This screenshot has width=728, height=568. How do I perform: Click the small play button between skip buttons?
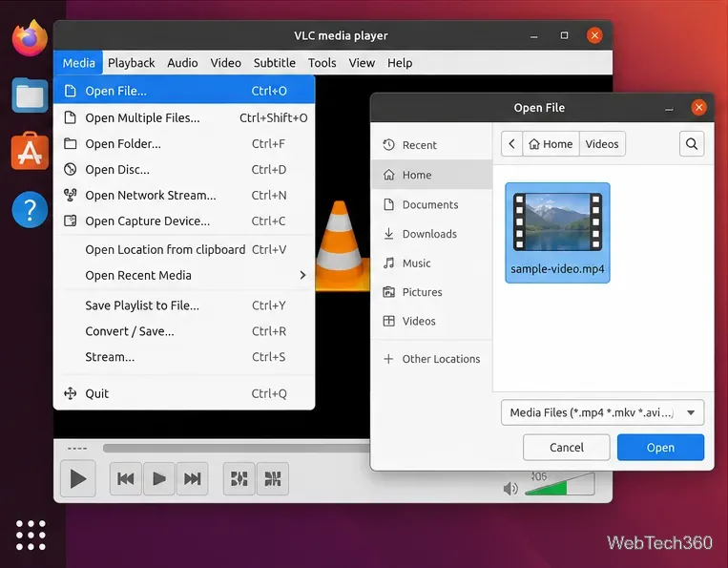click(158, 479)
